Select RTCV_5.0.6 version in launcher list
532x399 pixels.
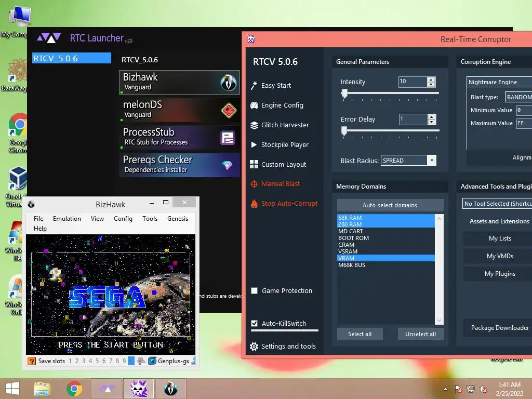coord(72,58)
